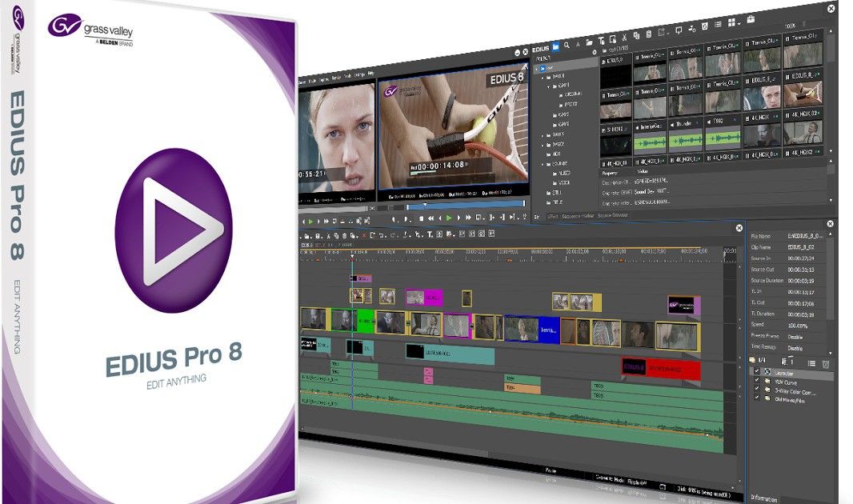Click the Speed value 100.00%
853x504 pixels.
[x=797, y=326]
